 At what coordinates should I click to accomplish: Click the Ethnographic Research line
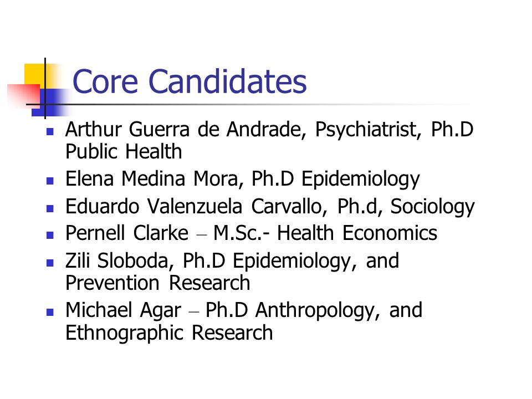(169, 333)
